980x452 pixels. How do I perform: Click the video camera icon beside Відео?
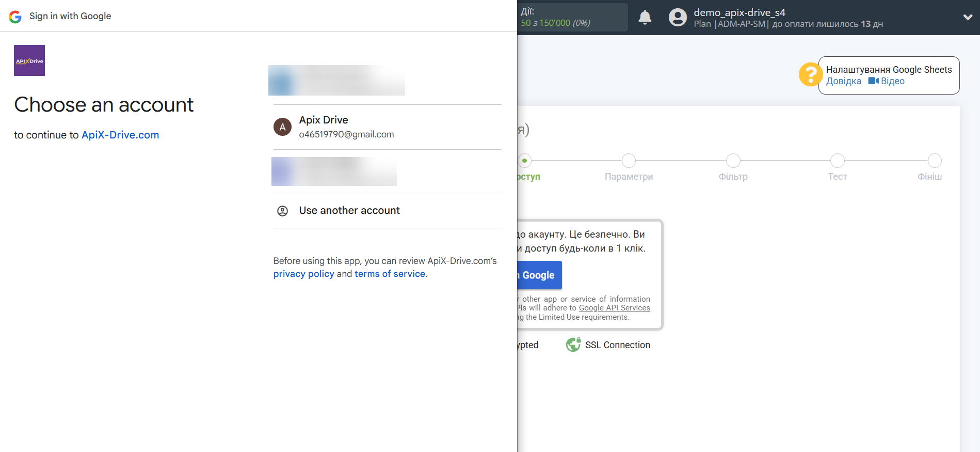(x=873, y=81)
